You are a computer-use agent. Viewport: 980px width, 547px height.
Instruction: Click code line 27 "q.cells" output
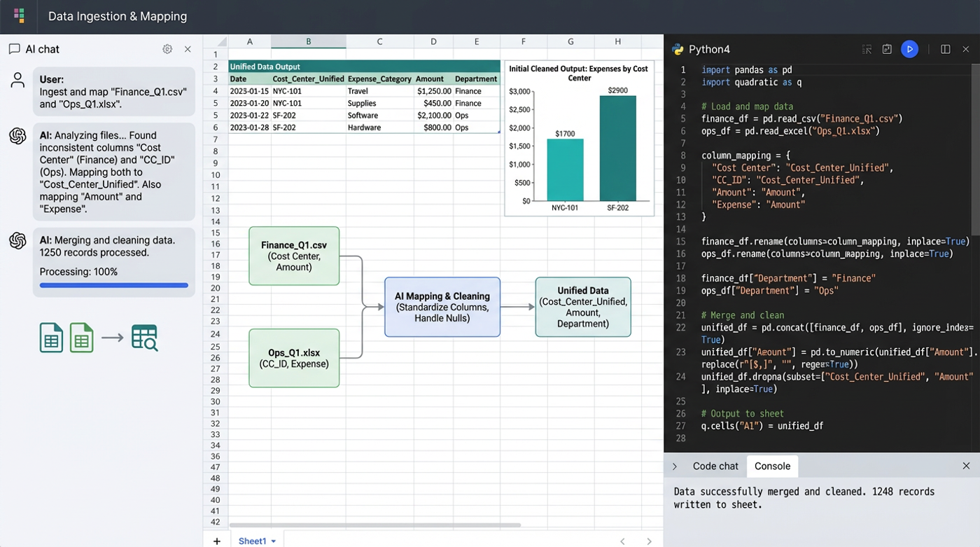[762, 426]
